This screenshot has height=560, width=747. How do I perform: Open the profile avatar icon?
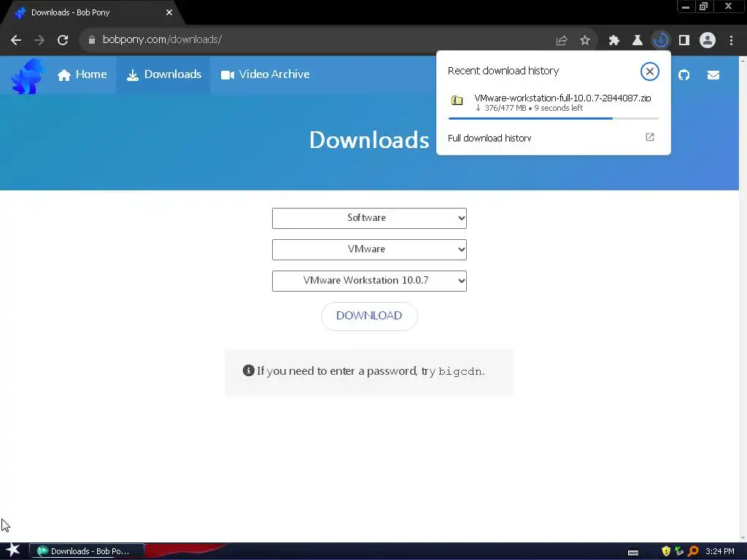tap(708, 40)
